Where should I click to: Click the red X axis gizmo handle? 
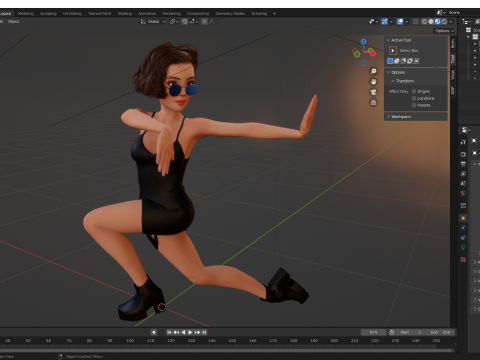tap(373, 53)
